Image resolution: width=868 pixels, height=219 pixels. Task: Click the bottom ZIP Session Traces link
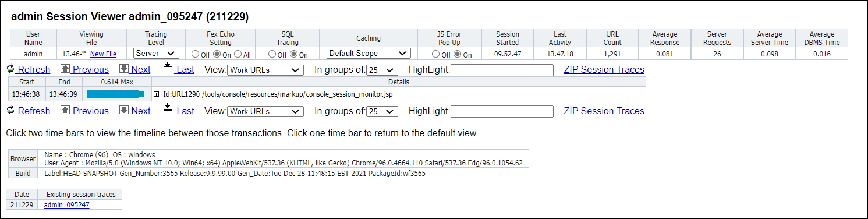tap(604, 111)
